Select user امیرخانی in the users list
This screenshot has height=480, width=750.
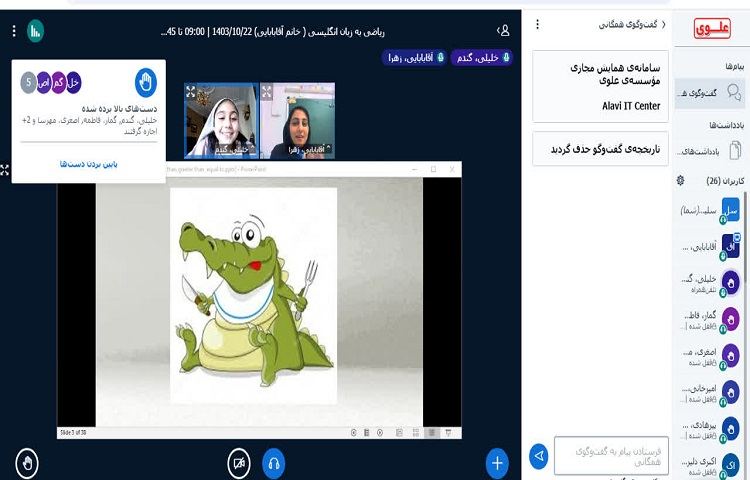(710, 393)
